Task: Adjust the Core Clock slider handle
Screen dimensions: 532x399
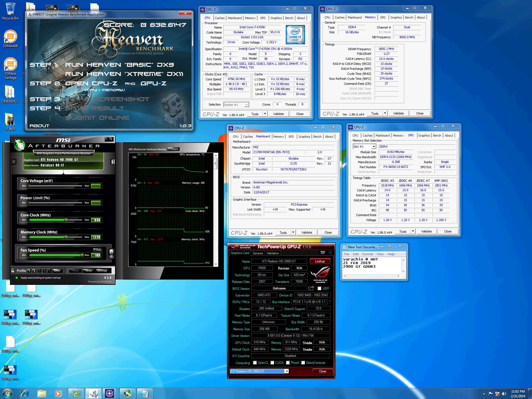Action: pos(66,220)
